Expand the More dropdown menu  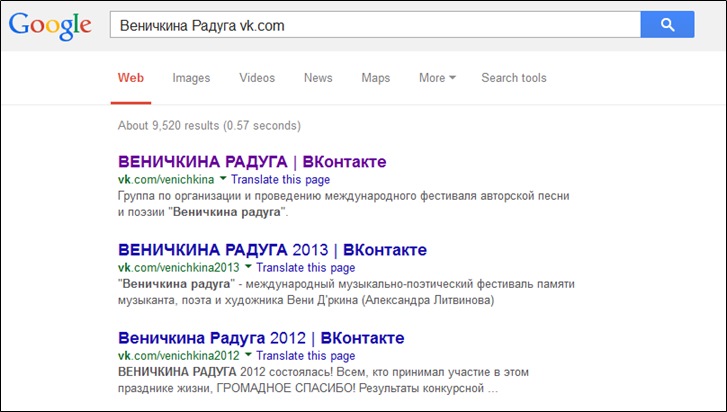point(437,78)
